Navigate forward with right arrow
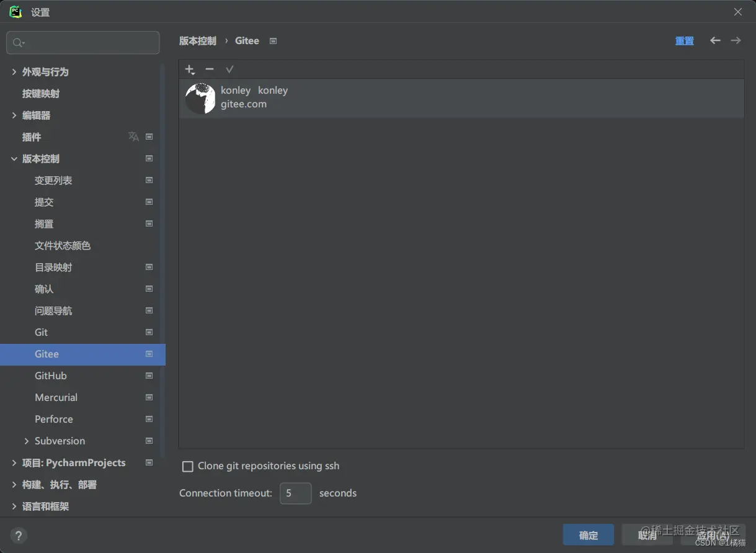The width and height of the screenshot is (756, 553). click(736, 40)
